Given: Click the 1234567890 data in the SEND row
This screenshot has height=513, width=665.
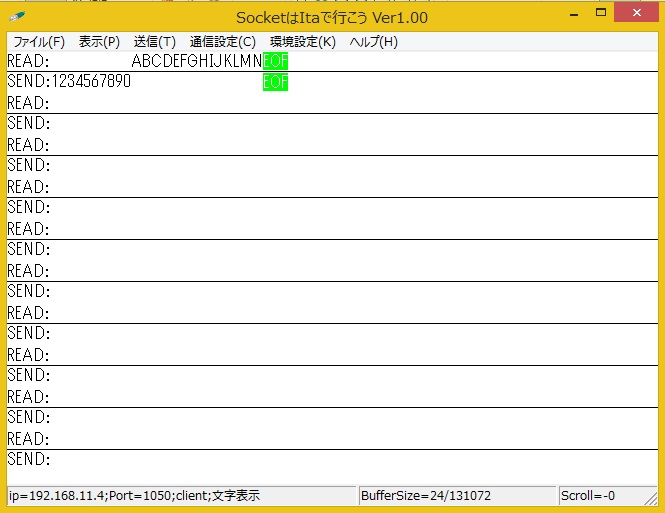Looking at the screenshot, I should pos(91,82).
